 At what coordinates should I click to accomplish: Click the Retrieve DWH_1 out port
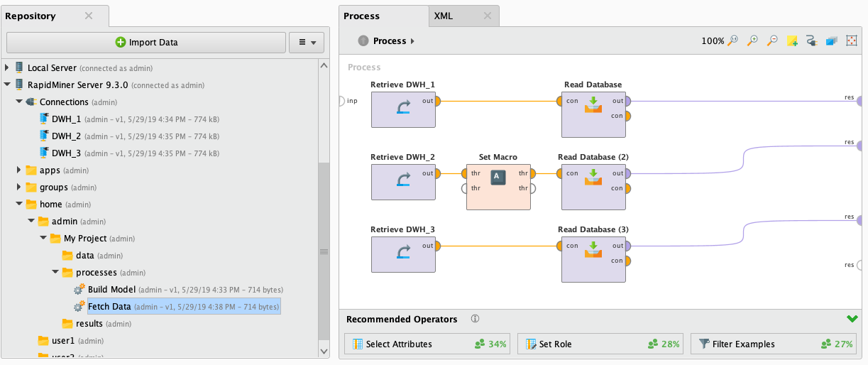click(439, 101)
